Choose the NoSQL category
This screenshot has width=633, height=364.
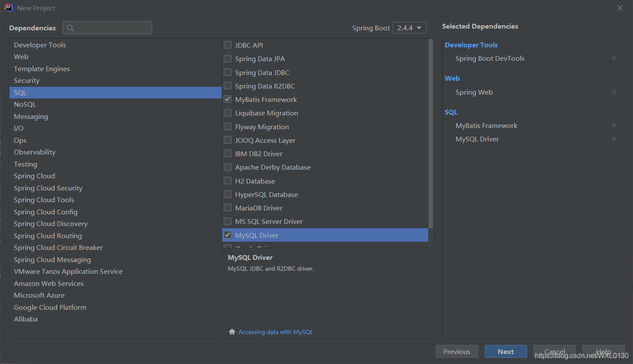[x=115, y=104]
